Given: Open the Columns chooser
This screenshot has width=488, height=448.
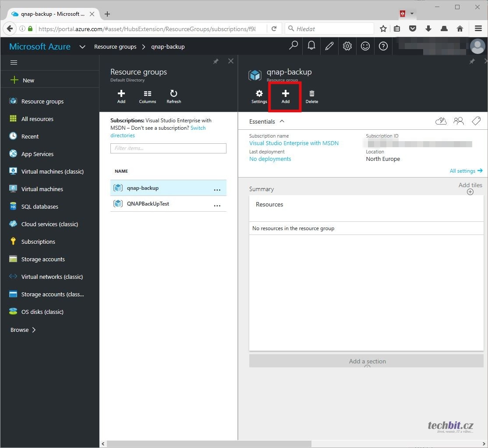Looking at the screenshot, I should [x=148, y=96].
